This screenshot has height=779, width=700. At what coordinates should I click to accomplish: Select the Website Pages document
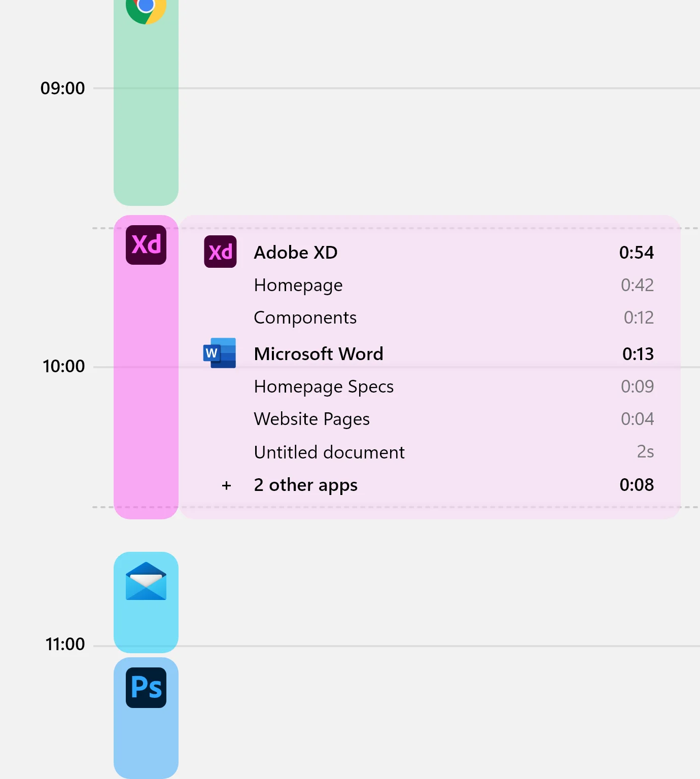click(311, 419)
